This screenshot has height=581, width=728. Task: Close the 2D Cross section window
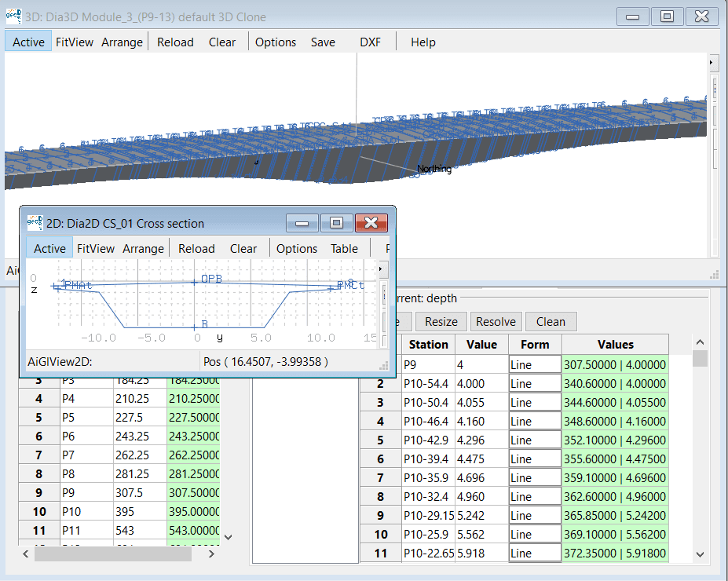(x=371, y=223)
